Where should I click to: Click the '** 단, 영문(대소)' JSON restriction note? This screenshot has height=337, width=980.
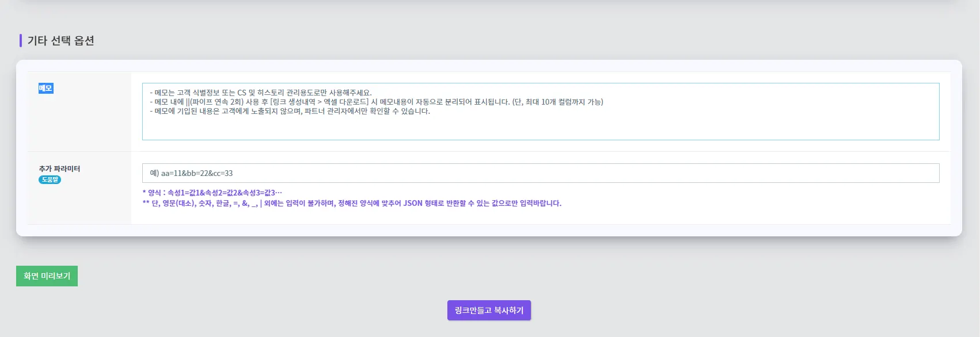[x=352, y=203]
